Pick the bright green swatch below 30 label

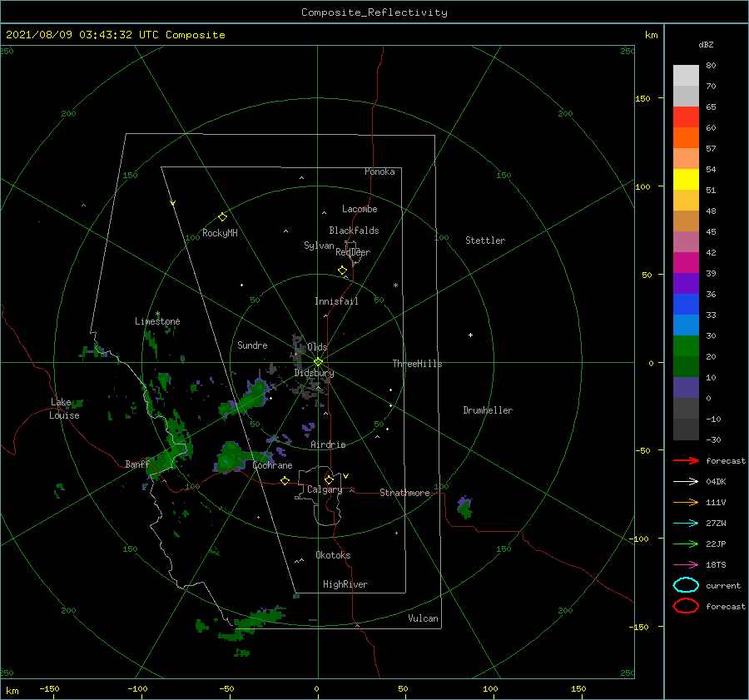[686, 346]
